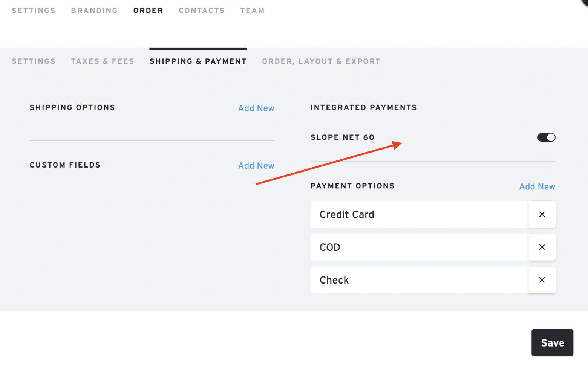Add a new custom field
588x368 pixels.
(256, 165)
